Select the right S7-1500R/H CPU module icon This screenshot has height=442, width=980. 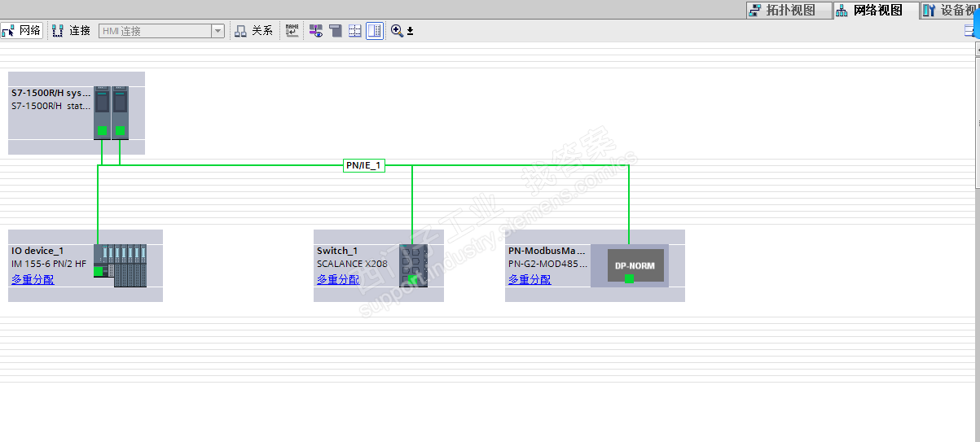(x=120, y=112)
